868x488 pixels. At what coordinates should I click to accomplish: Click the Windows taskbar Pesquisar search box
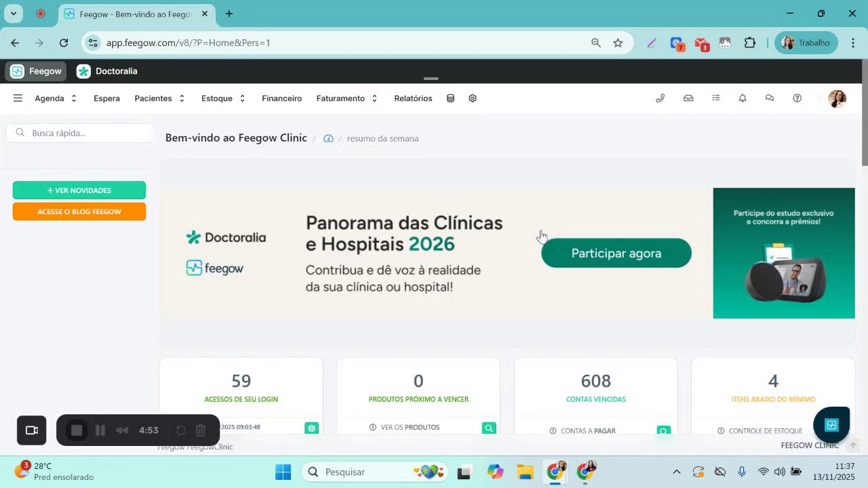(x=375, y=472)
